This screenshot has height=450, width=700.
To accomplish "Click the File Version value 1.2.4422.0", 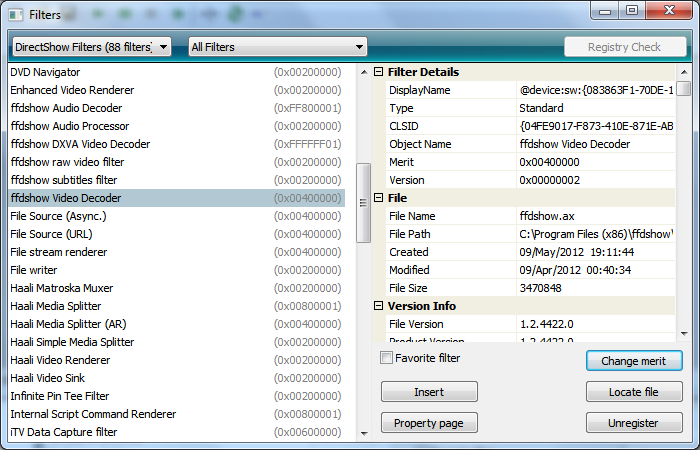I will pyautogui.click(x=596, y=324).
